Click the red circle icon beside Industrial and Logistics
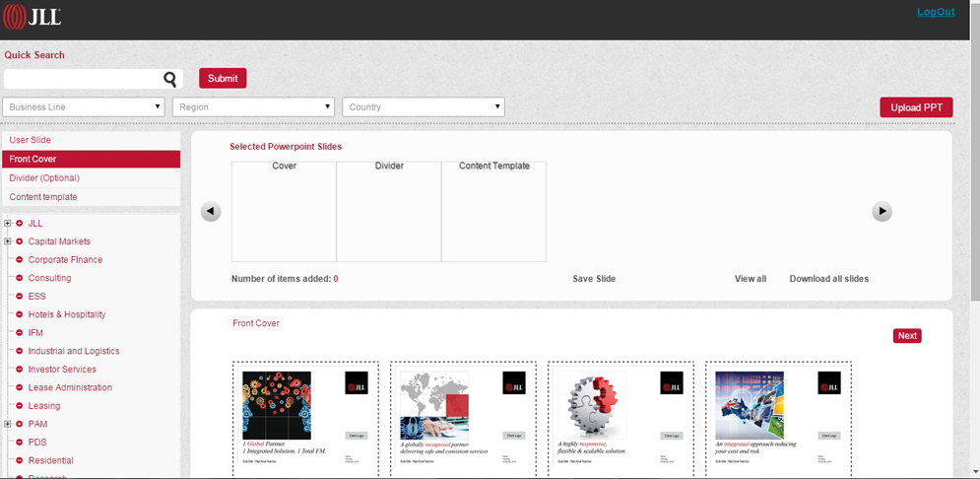The width and height of the screenshot is (980, 479). (20, 351)
